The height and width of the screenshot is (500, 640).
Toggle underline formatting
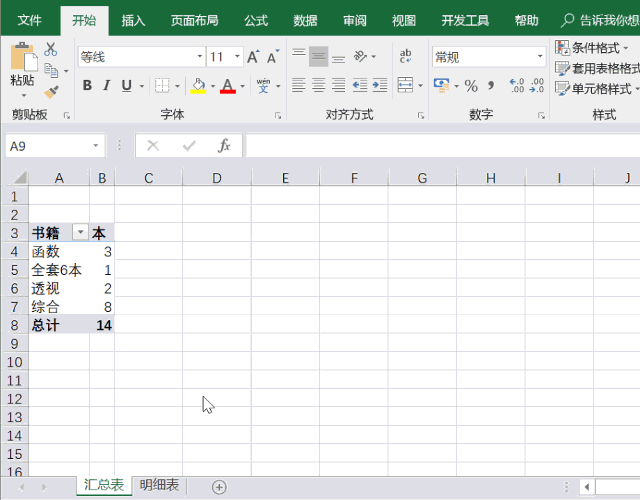click(127, 86)
